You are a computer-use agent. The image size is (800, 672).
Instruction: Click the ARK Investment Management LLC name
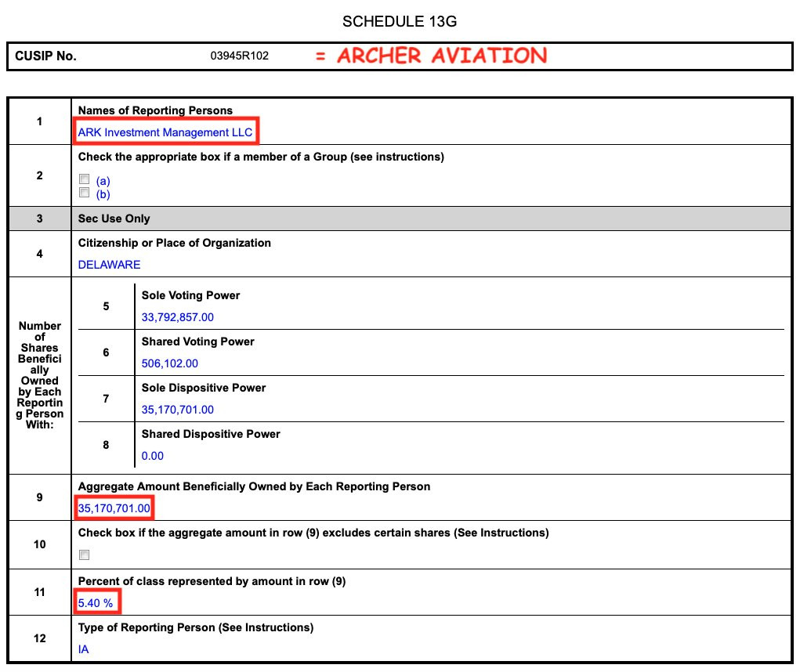pyautogui.click(x=165, y=132)
